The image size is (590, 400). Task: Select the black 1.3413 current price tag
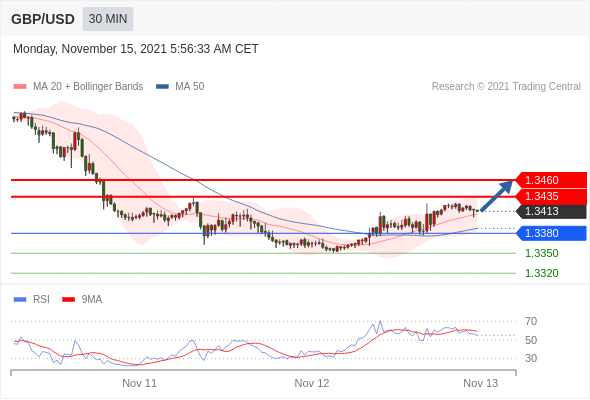550,211
